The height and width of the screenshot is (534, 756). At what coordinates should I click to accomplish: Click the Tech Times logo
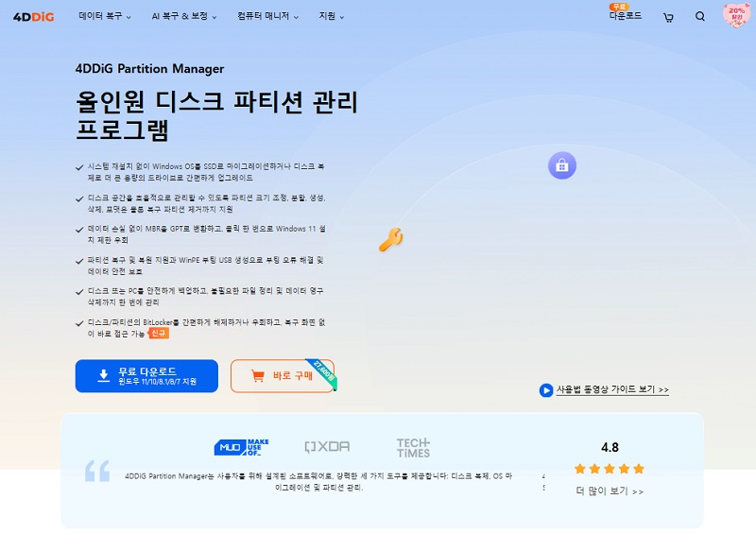click(x=413, y=448)
